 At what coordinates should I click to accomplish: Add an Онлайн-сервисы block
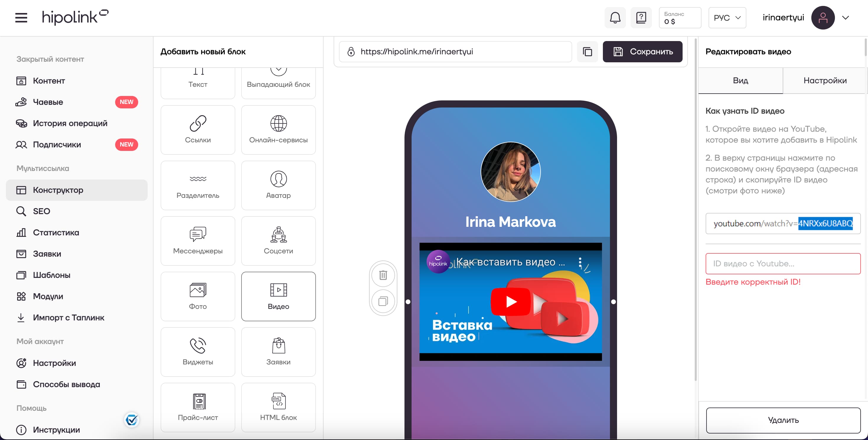(278, 130)
